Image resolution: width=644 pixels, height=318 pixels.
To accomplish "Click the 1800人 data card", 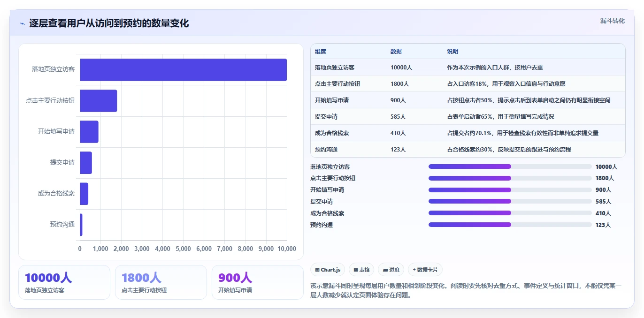I will (x=161, y=282).
